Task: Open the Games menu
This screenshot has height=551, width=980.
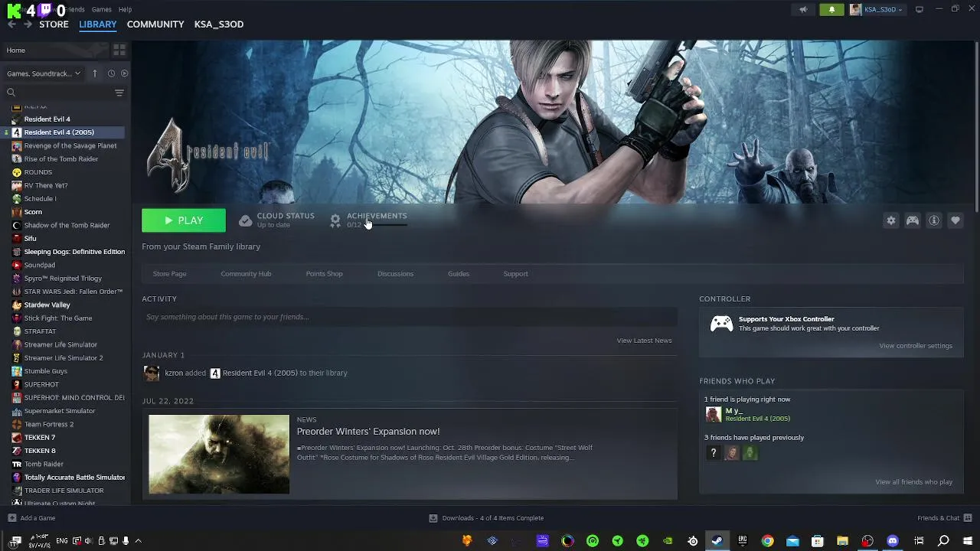Action: pos(101,9)
